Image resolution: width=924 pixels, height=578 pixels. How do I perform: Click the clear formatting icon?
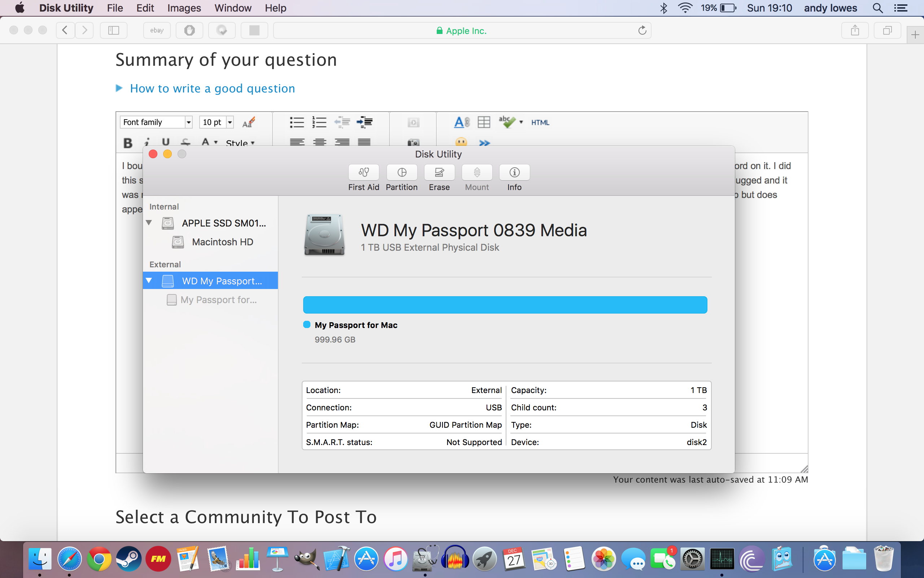point(248,122)
